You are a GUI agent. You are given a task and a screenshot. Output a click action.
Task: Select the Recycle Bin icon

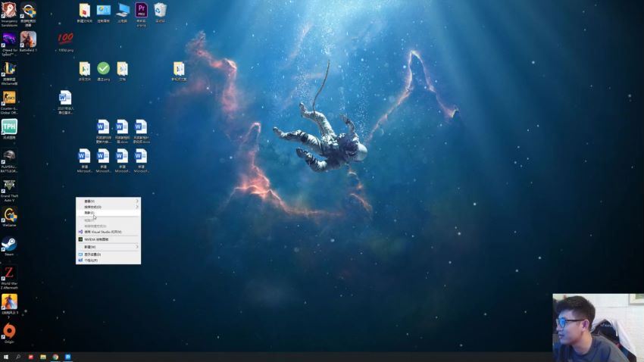pos(160,12)
